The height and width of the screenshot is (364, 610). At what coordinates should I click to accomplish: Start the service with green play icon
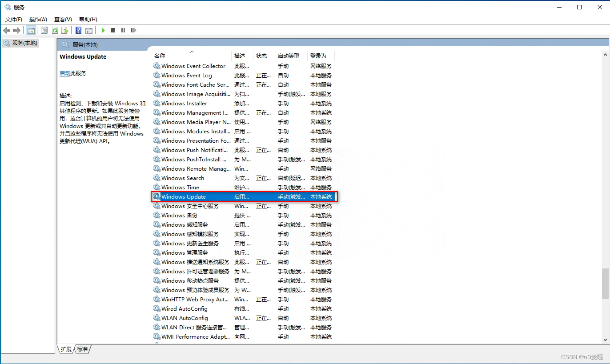click(x=103, y=30)
